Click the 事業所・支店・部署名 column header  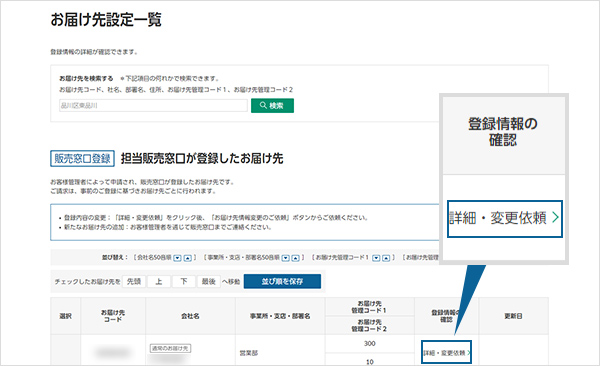click(x=280, y=316)
